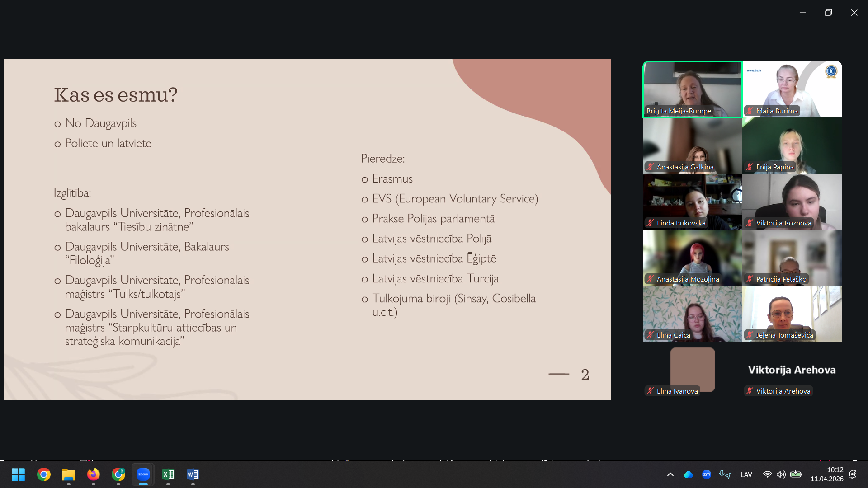Click the OneDrive cloud tray icon

click(x=689, y=474)
